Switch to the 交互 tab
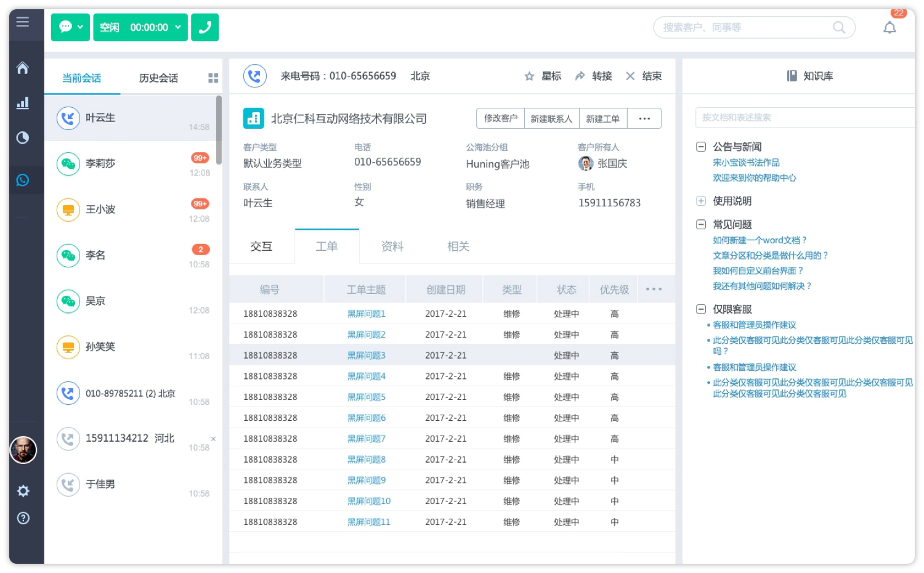Screen dimensions: 924x573 (261, 246)
